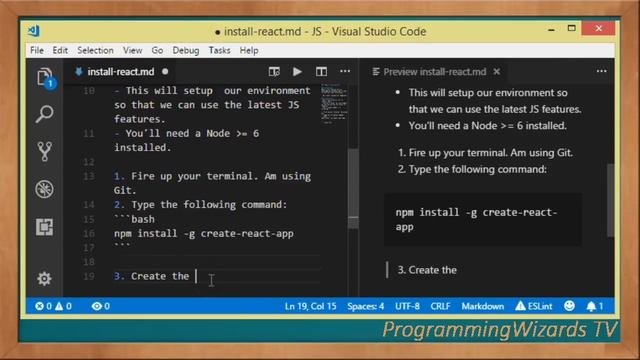
Task: Click '3. Create the' in preview pane
Action: click(x=427, y=270)
